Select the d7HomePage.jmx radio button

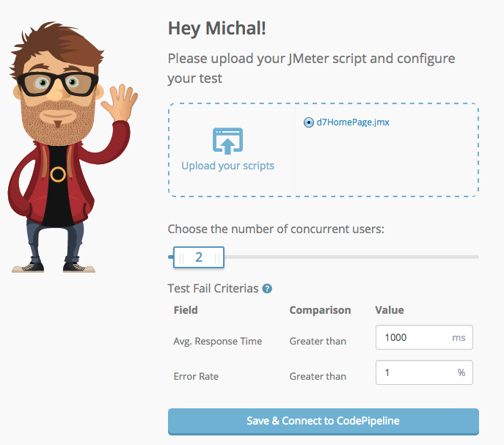coord(309,122)
